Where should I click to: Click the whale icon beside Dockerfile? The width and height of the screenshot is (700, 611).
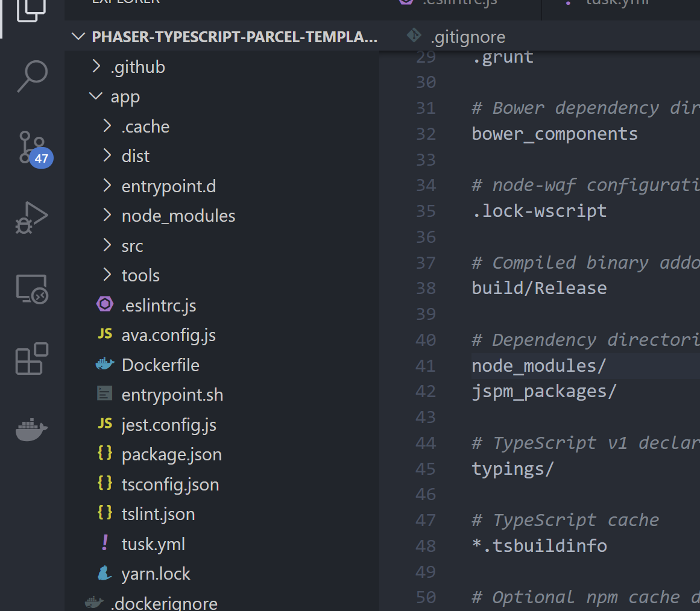105,364
